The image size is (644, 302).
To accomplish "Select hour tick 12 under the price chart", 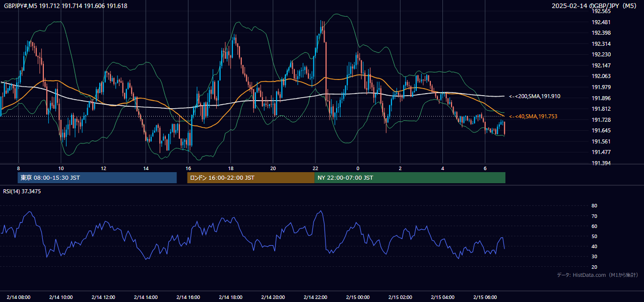I will (x=103, y=168).
